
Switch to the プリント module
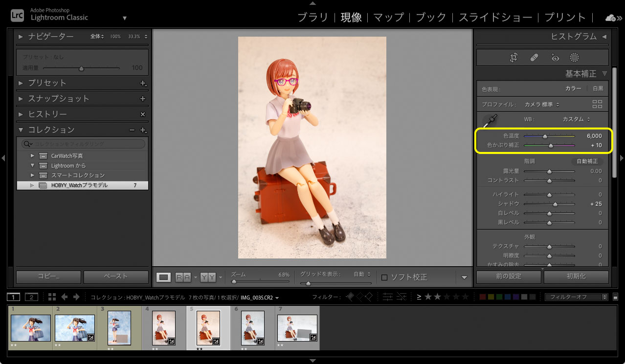[x=565, y=18]
